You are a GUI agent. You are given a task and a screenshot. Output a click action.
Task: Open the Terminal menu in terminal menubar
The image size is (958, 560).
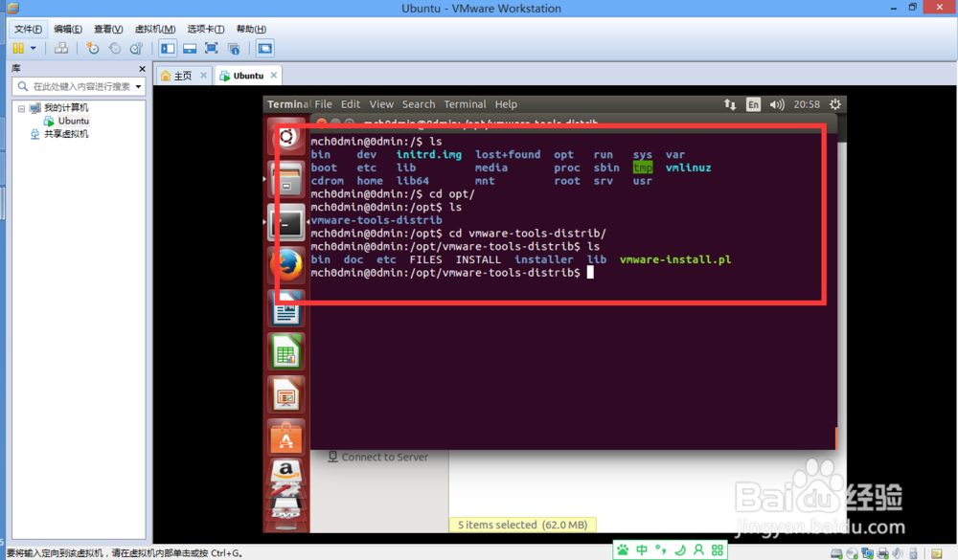pyautogui.click(x=465, y=104)
